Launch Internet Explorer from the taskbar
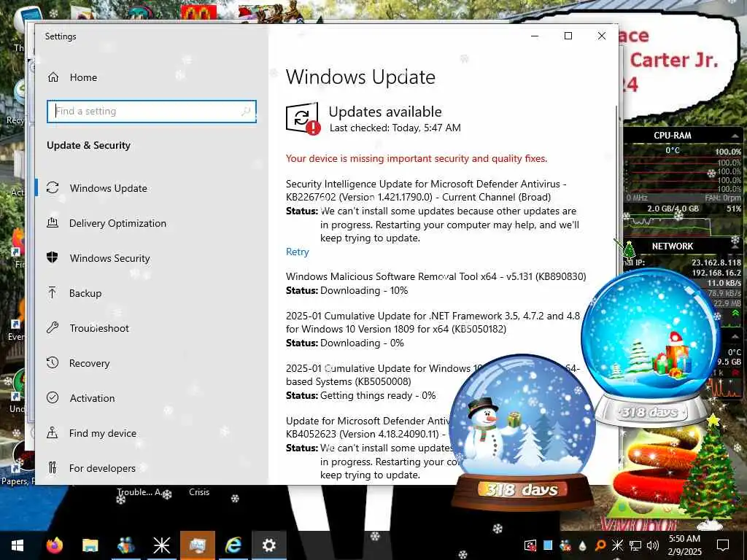747x560 pixels. point(233,545)
